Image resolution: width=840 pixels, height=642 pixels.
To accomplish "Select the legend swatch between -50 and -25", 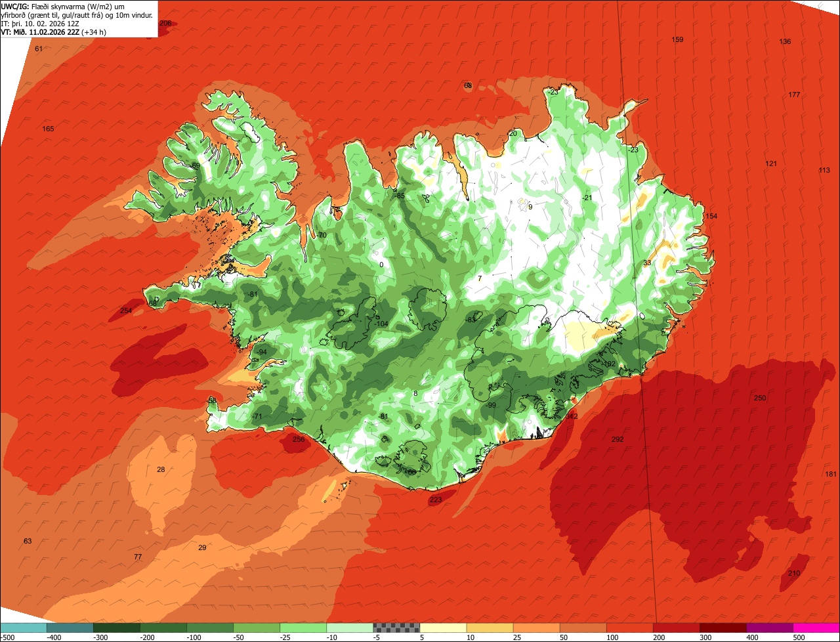I will pyautogui.click(x=257, y=628).
